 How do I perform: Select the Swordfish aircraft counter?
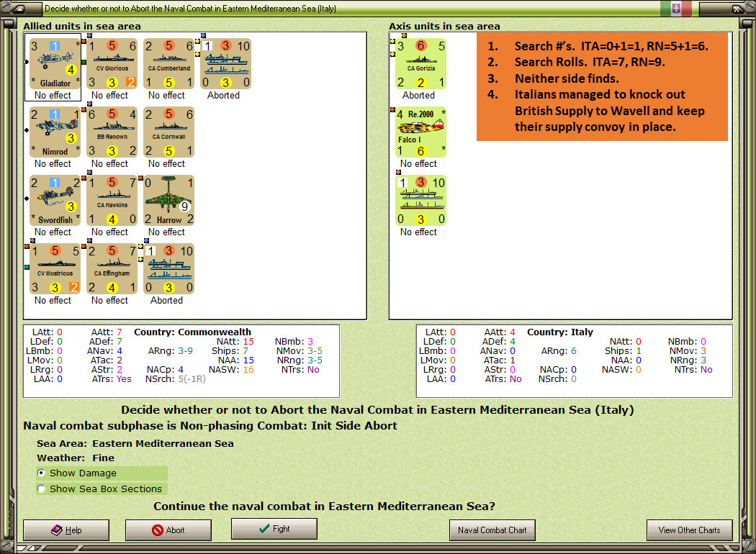click(x=55, y=201)
